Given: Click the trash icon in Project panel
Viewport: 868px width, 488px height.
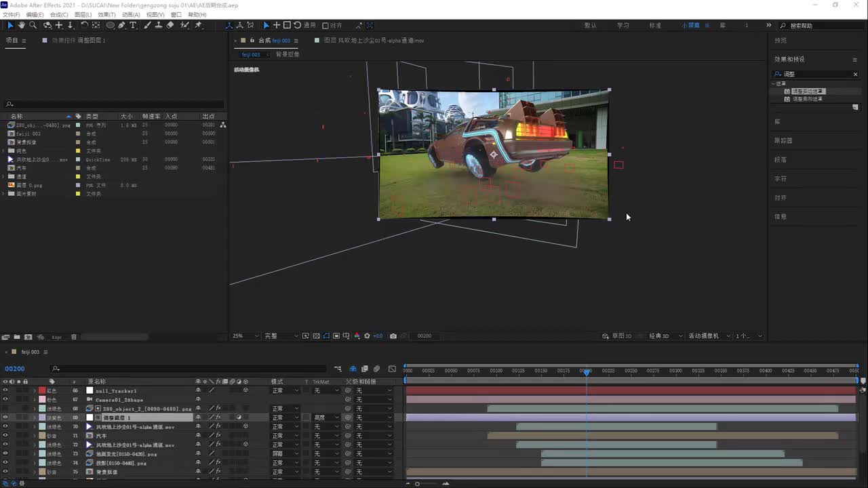Looking at the screenshot, I should [74, 337].
